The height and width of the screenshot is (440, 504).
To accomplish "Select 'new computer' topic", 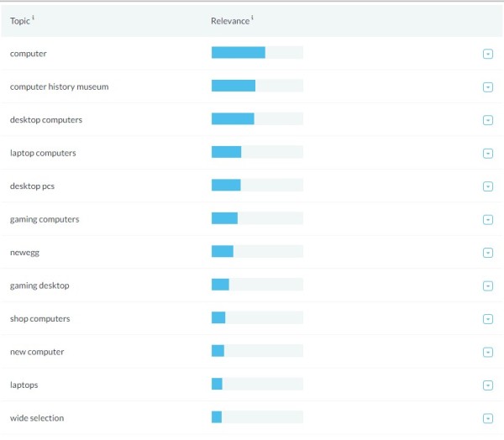I will pos(37,352).
